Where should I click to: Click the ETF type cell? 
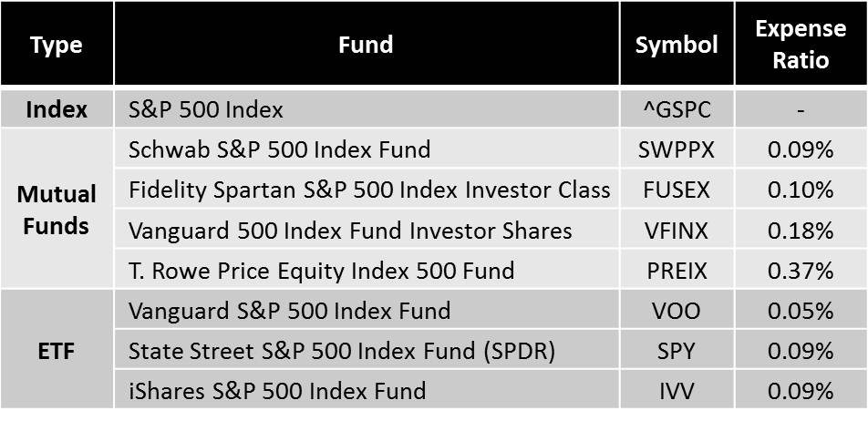(x=57, y=351)
